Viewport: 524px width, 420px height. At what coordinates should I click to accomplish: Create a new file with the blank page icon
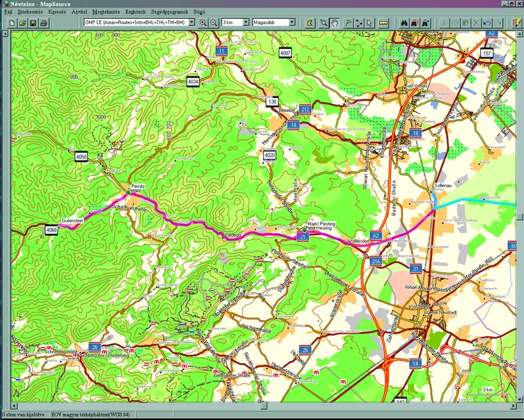12,23
